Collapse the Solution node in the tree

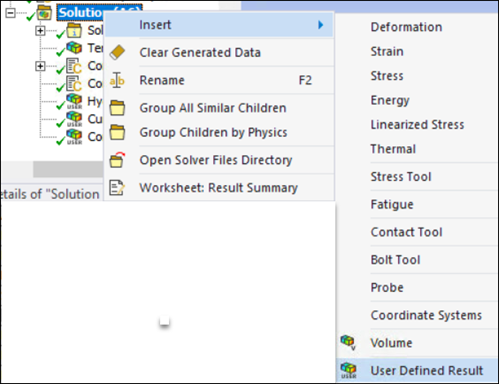[11, 13]
